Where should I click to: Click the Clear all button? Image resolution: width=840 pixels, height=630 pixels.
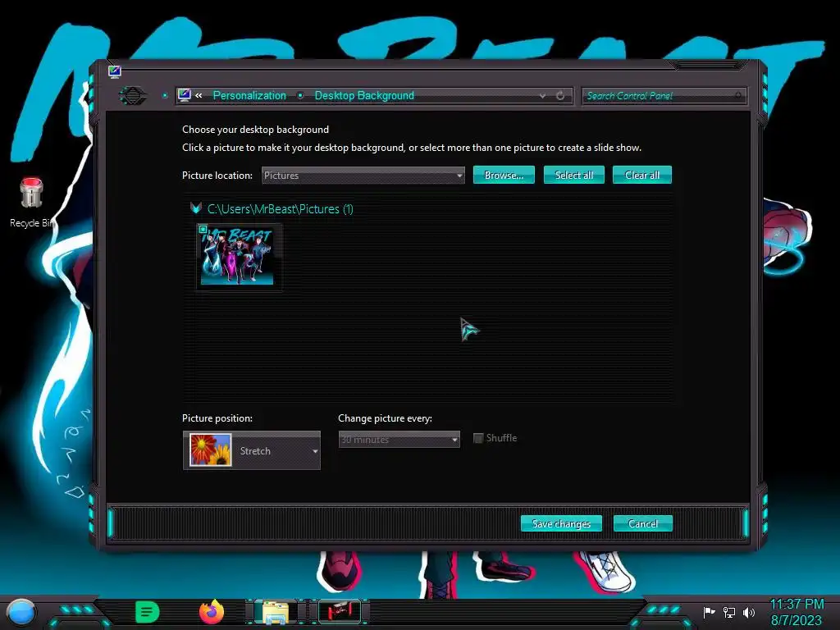[x=641, y=176]
